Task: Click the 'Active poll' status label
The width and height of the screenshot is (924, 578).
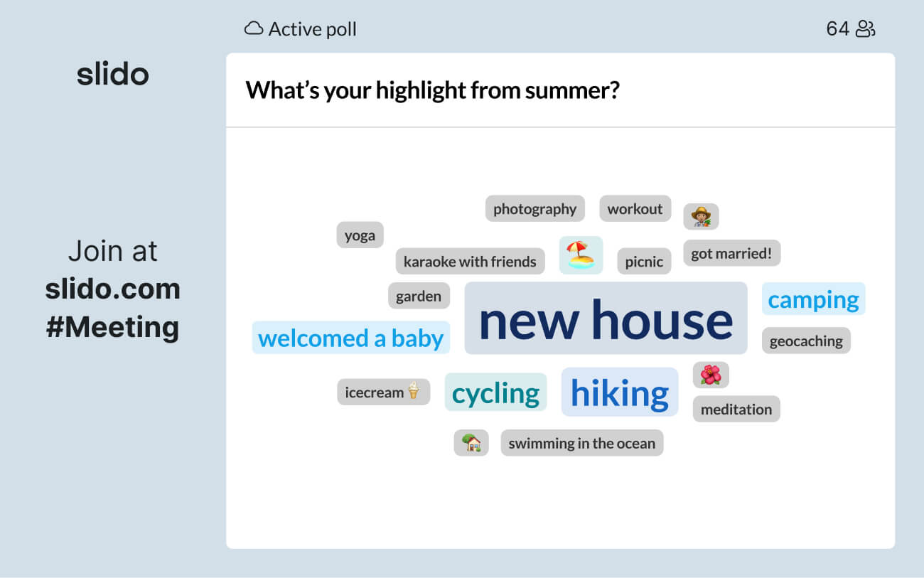Action: (312, 29)
